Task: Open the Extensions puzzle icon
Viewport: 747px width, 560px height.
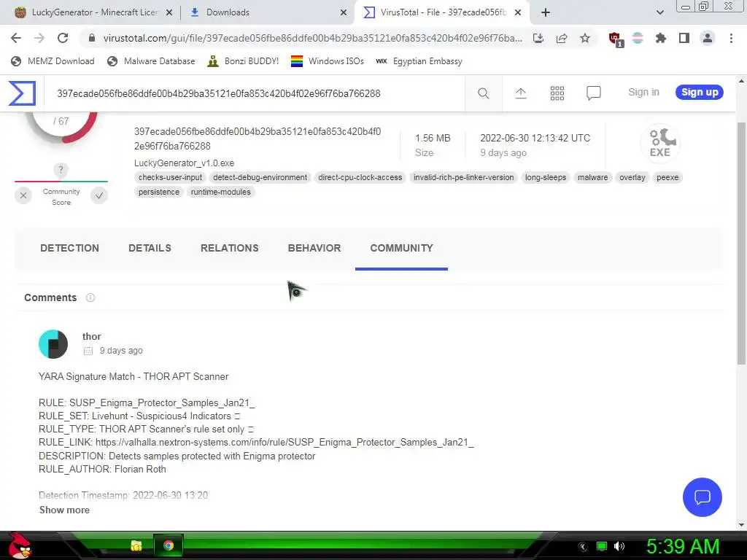Action: point(660,38)
